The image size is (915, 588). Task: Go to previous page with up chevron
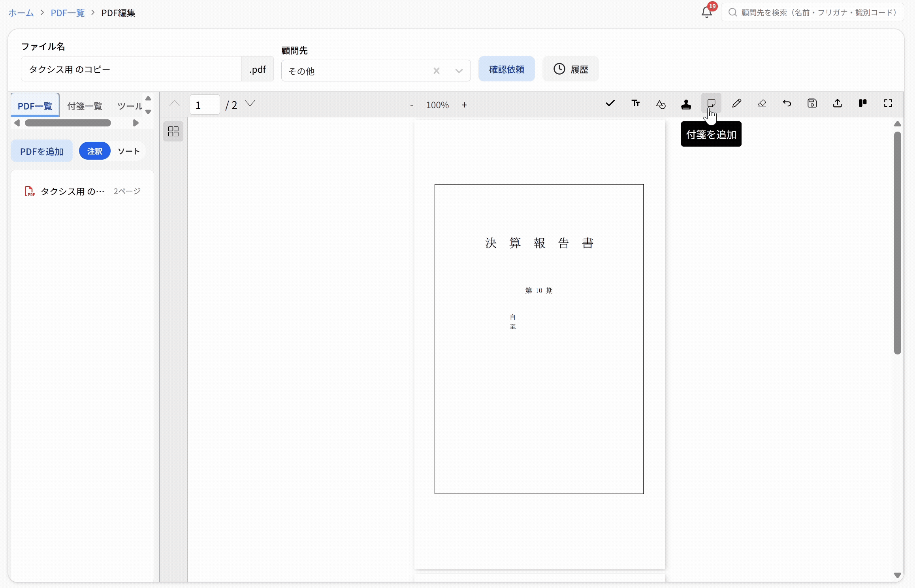tap(174, 104)
